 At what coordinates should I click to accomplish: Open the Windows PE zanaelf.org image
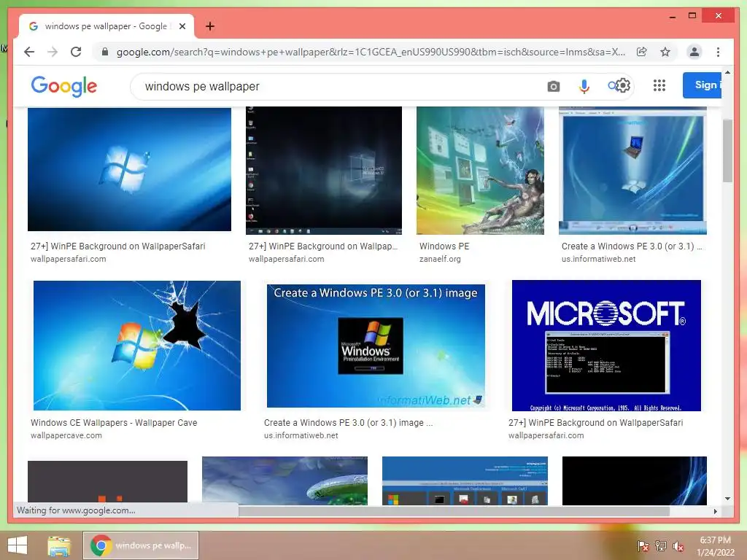(480, 171)
